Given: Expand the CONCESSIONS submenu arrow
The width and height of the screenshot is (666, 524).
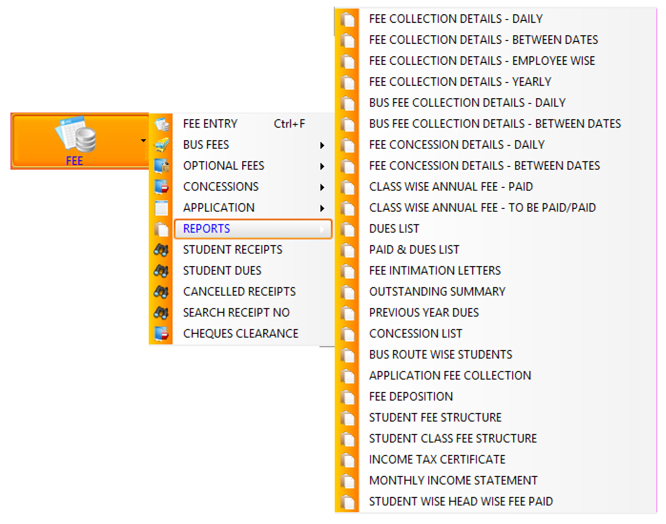Looking at the screenshot, I should tap(322, 187).
